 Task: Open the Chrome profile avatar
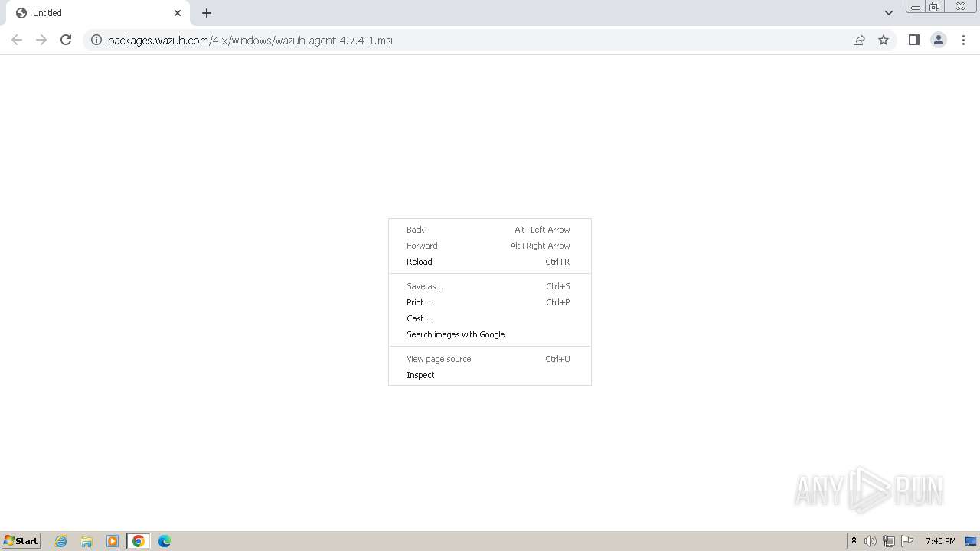tap(939, 40)
